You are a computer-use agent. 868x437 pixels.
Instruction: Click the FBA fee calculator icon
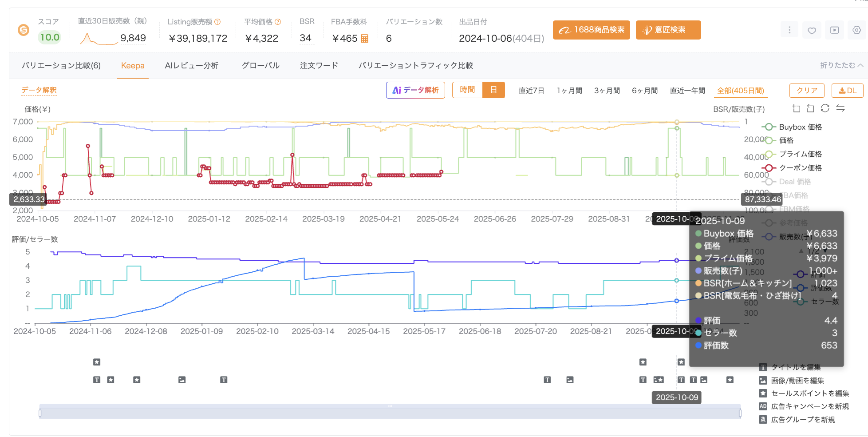pyautogui.click(x=365, y=39)
